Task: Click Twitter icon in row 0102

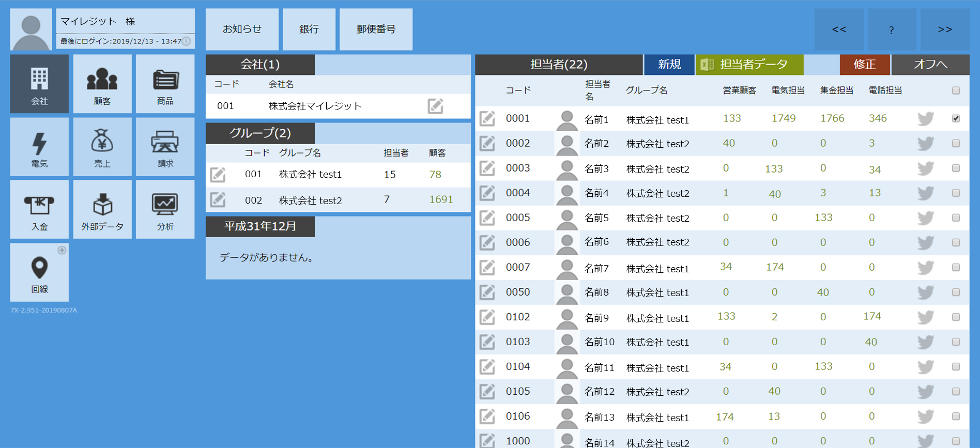Action: (x=925, y=317)
